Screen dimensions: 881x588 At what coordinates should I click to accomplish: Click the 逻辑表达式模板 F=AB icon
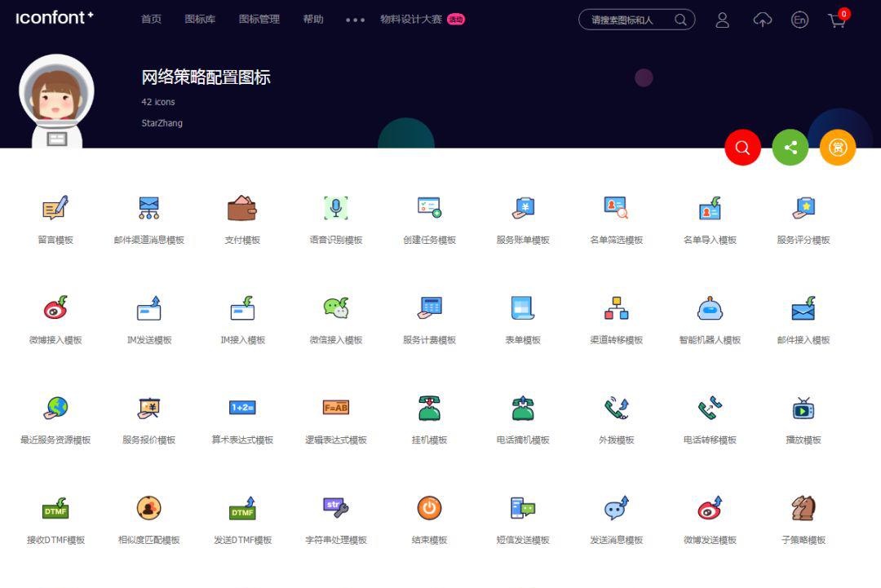click(336, 408)
